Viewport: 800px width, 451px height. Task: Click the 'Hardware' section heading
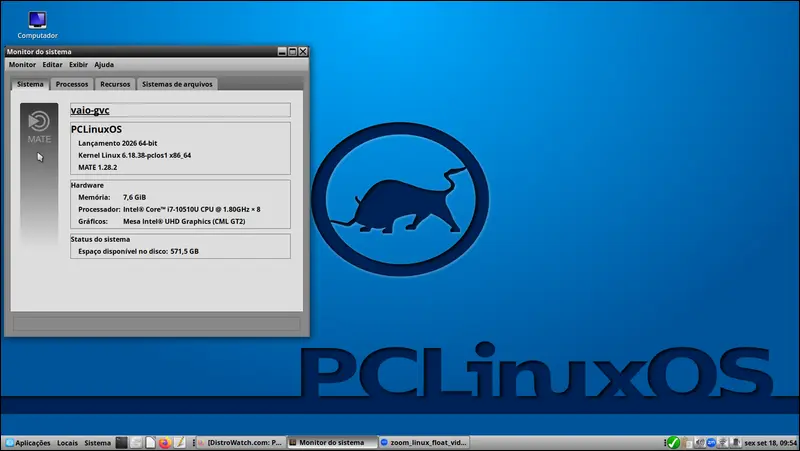[x=87, y=185]
